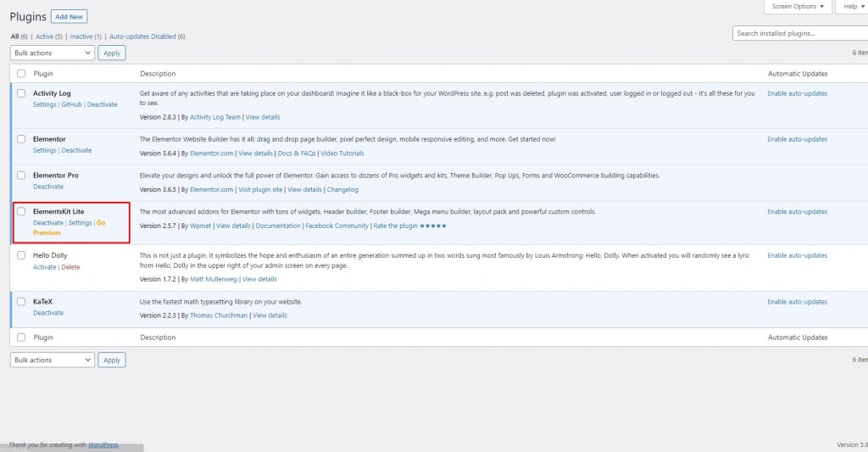Filter by All (6) plugins
This screenshot has height=452, width=868.
coord(19,36)
